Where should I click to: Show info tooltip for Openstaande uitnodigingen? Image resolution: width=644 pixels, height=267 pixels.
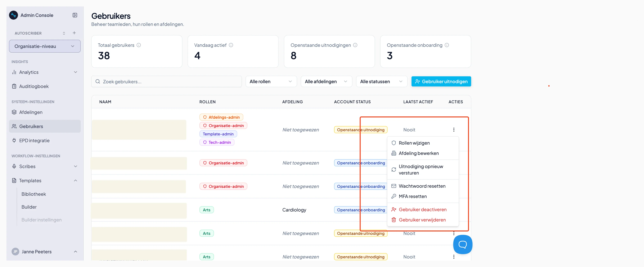point(355,45)
